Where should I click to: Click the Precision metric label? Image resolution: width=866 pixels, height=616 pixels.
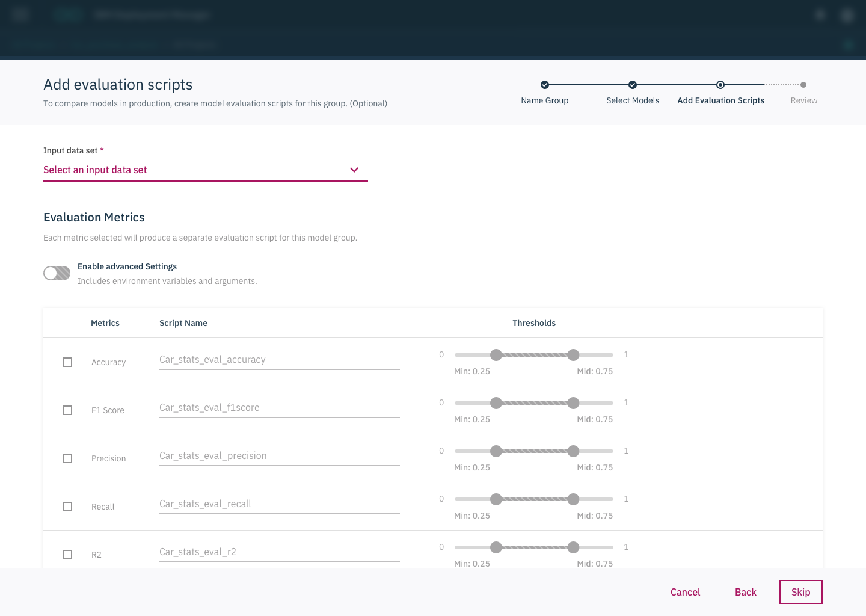109,458
